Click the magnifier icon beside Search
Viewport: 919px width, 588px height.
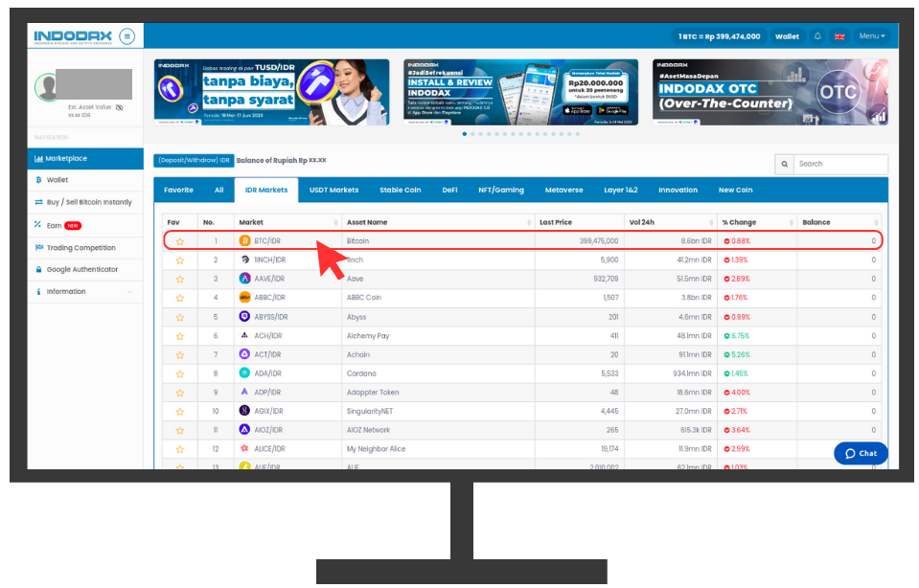pos(784,164)
